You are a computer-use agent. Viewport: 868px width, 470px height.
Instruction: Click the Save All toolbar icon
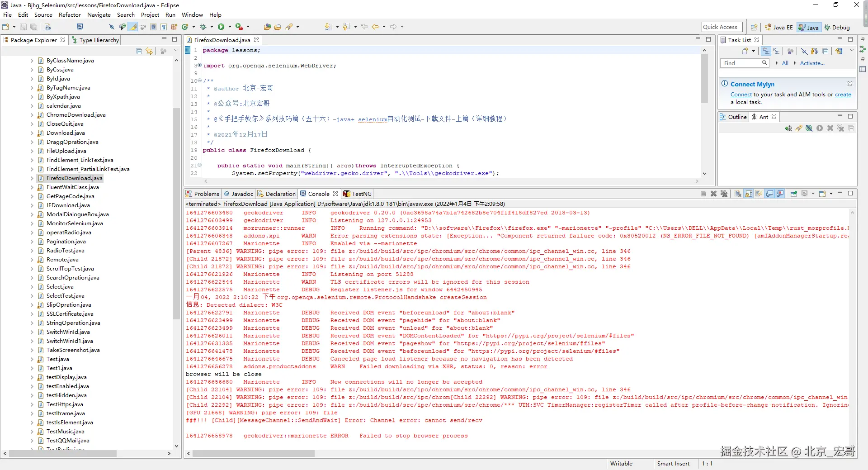tap(33, 27)
